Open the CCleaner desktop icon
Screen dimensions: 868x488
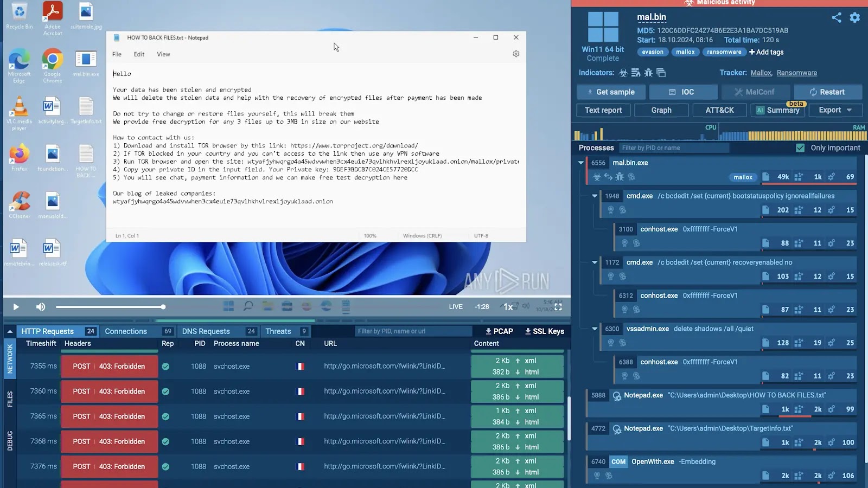[x=19, y=205]
